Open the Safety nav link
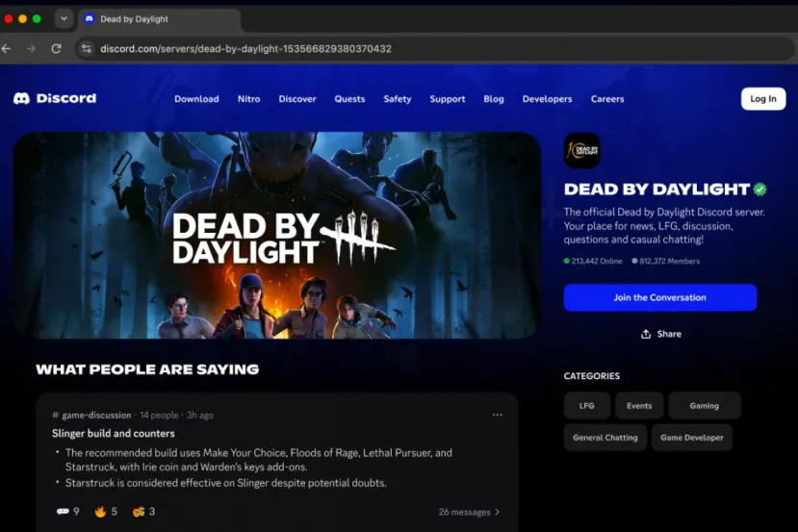The image size is (798, 532). (x=398, y=99)
